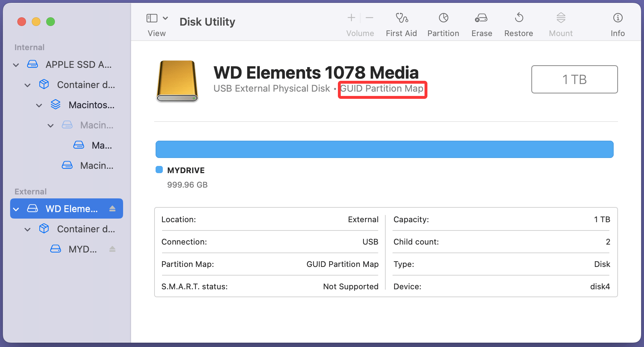Eject the MYDRIVE volume

point(112,249)
